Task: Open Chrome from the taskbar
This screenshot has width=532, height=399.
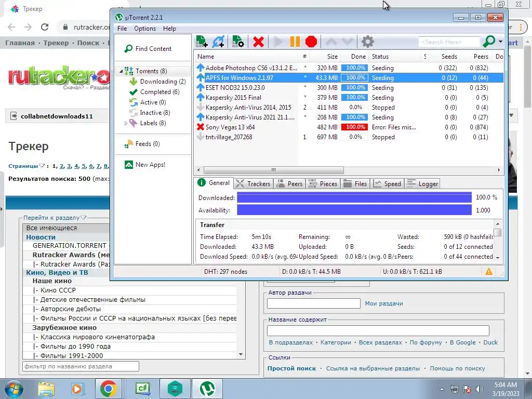Action: coord(108,389)
